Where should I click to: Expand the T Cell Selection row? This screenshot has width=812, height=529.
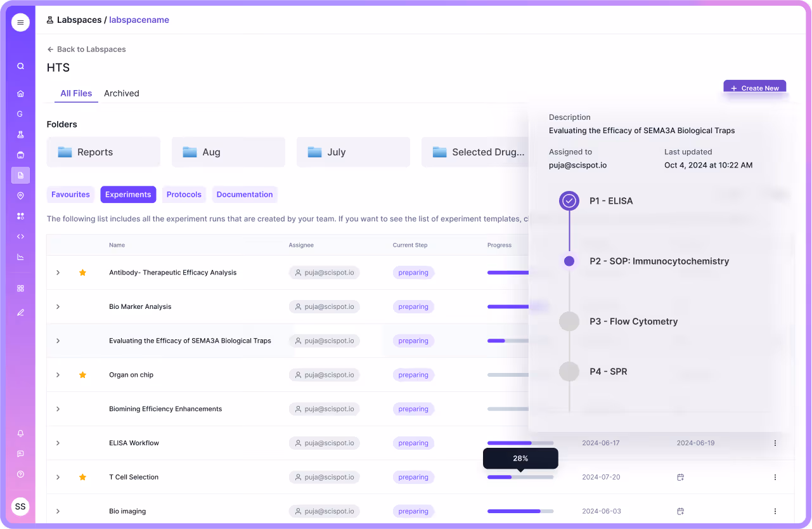pyautogui.click(x=58, y=477)
